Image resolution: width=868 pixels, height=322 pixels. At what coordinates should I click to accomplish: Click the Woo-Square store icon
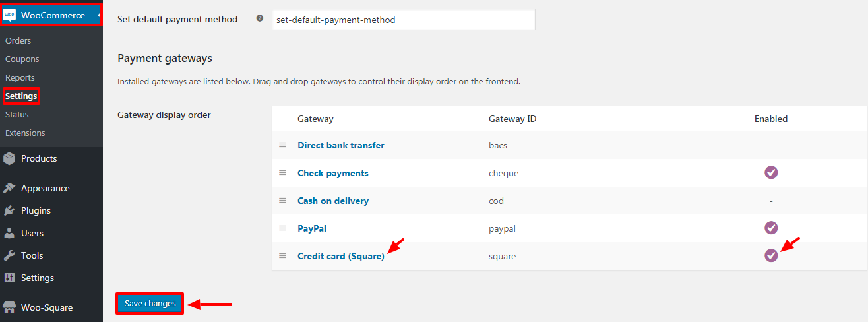9,307
